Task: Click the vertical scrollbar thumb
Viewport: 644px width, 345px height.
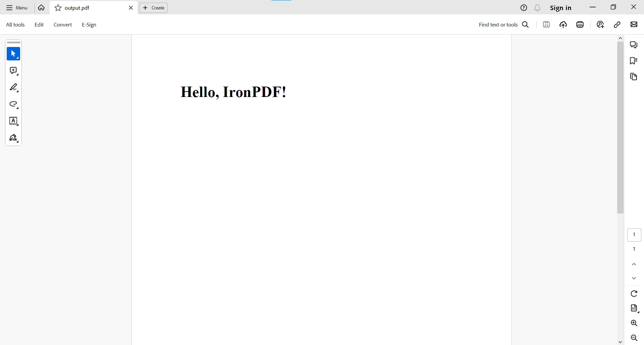Action: (621, 128)
